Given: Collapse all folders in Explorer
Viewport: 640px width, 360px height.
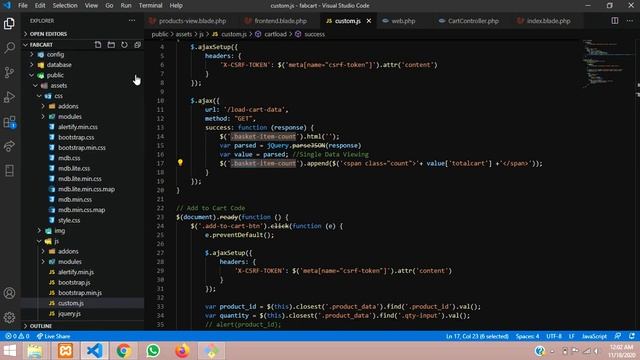Looking at the screenshot, I should tap(138, 44).
